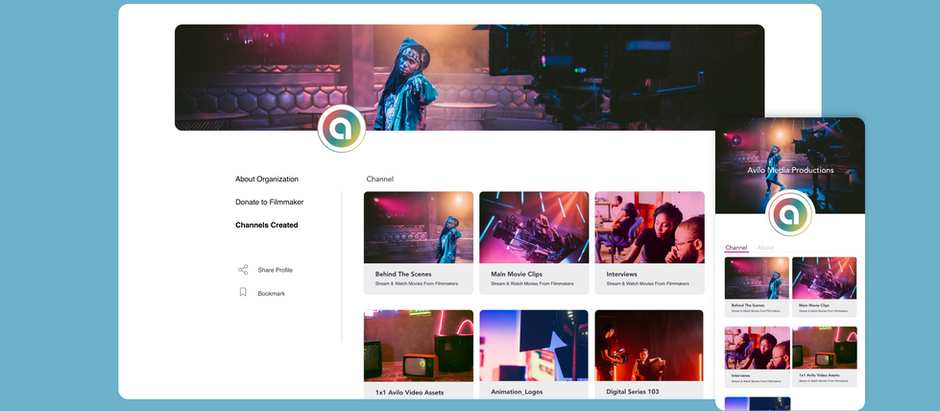The height and width of the screenshot is (411, 940).
Task: Switch to Channel tab in mobile view
Action: click(x=736, y=247)
